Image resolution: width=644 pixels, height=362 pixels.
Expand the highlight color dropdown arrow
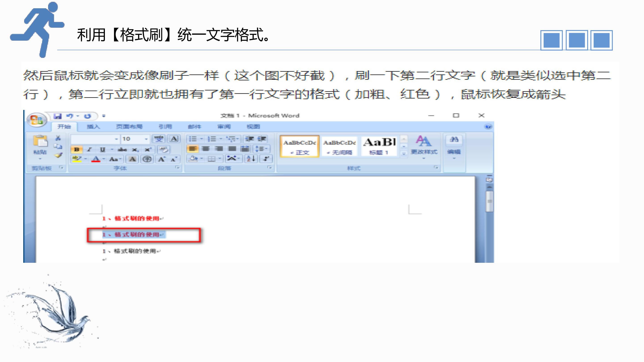85,159
